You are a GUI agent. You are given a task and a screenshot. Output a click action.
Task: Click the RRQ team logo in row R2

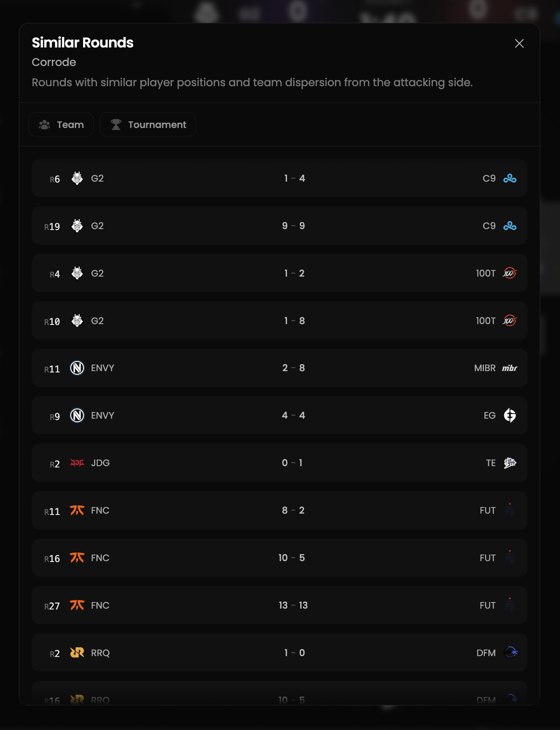76,653
